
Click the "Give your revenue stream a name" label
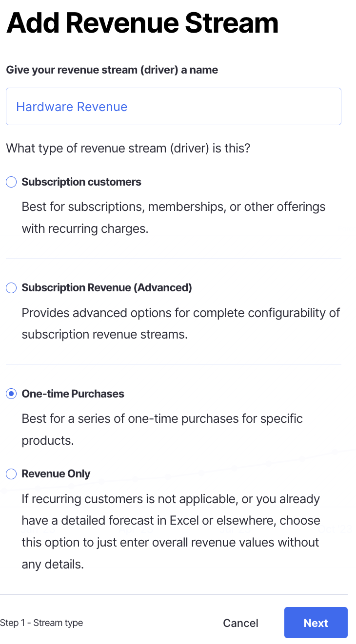[112, 70]
